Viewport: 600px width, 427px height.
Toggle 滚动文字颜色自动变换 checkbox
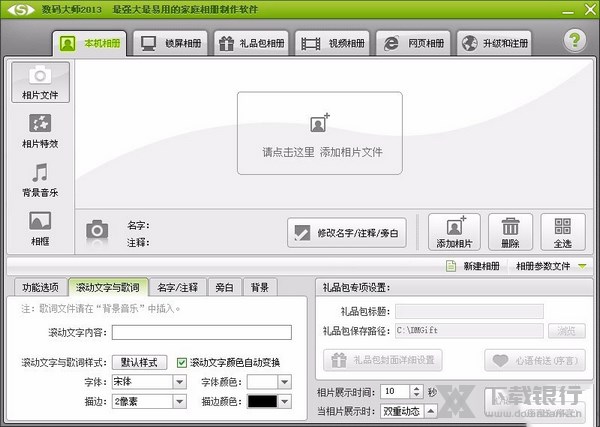tap(182, 362)
